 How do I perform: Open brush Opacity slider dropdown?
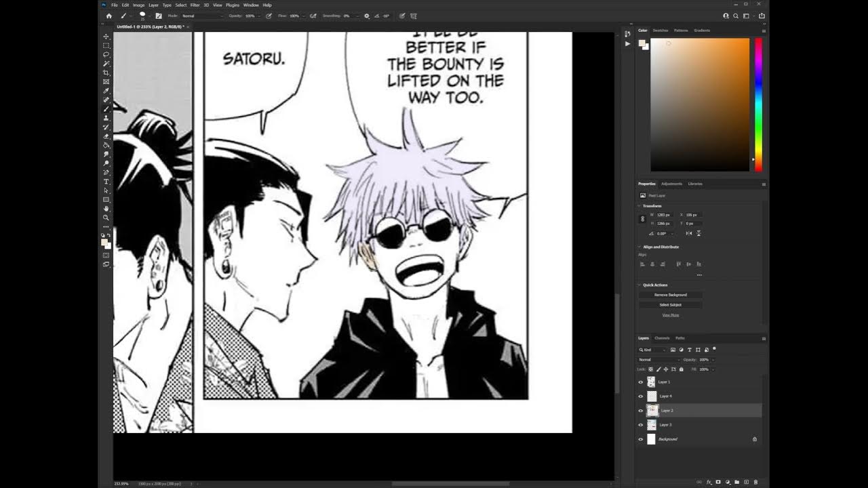(x=260, y=16)
